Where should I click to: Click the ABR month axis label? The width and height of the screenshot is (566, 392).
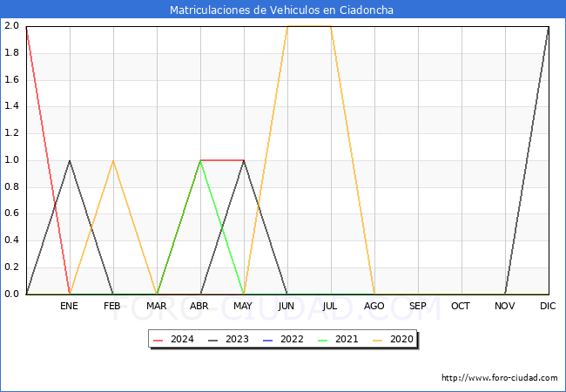tap(199, 306)
